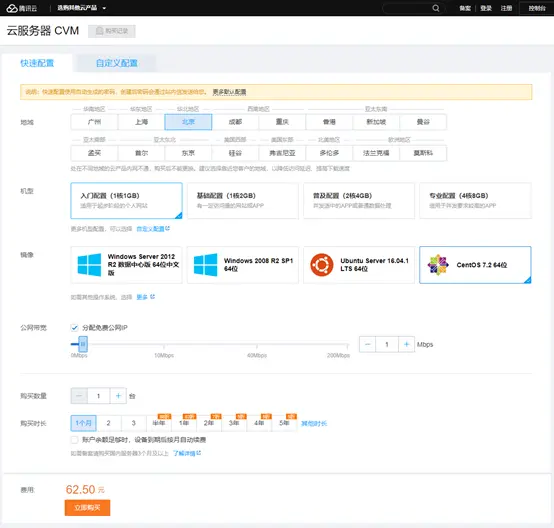This screenshot has height=528, width=554.
Task: Select the 香港 region
Action: [x=329, y=122]
